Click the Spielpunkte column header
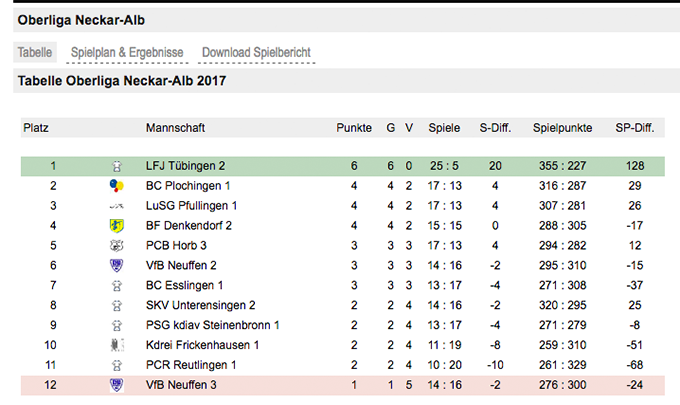This screenshot has height=405, width=680. click(562, 128)
